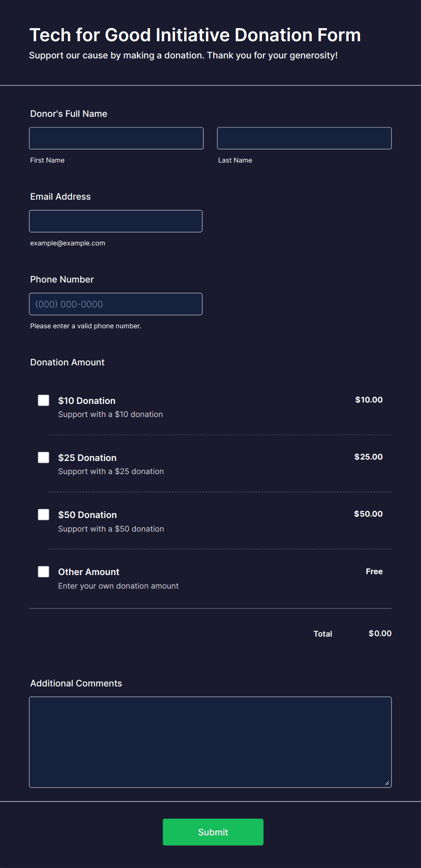Click the $0.00 total value
Image resolution: width=421 pixels, height=868 pixels.
[380, 633]
